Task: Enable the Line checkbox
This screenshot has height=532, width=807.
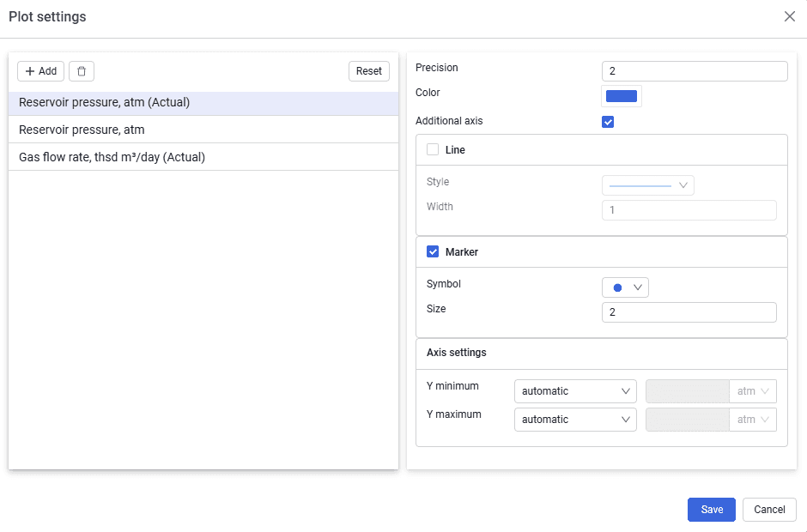Action: [x=433, y=149]
